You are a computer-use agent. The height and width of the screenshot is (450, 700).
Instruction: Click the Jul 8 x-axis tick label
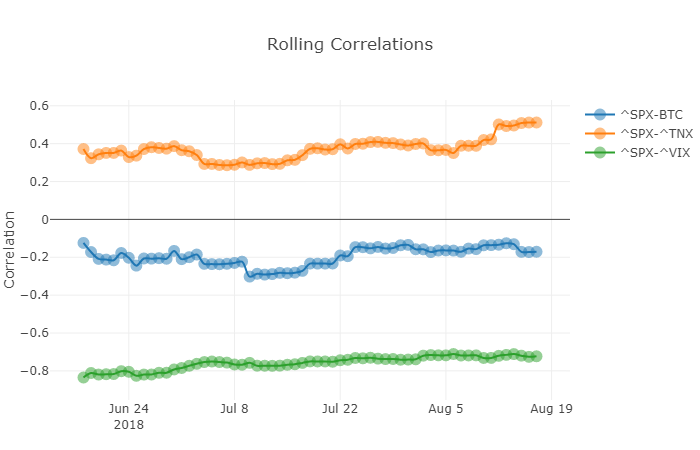[234, 408]
